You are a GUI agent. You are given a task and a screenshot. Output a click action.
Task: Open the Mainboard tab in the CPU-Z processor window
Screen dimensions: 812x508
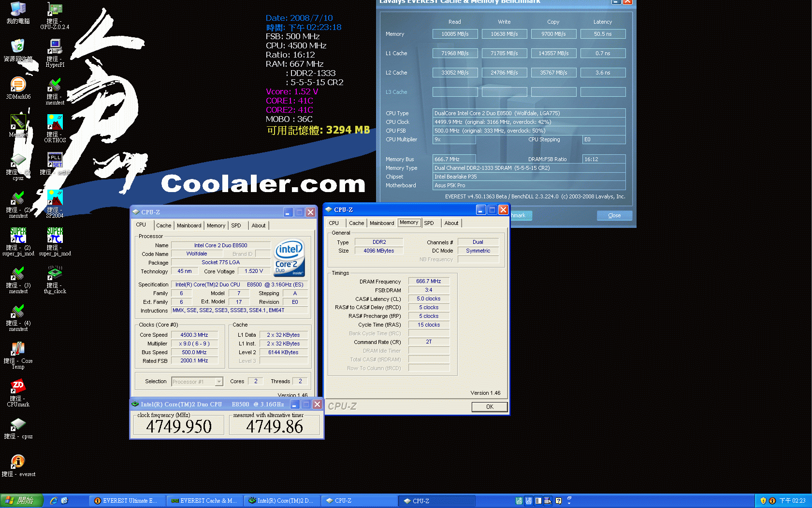tap(189, 225)
